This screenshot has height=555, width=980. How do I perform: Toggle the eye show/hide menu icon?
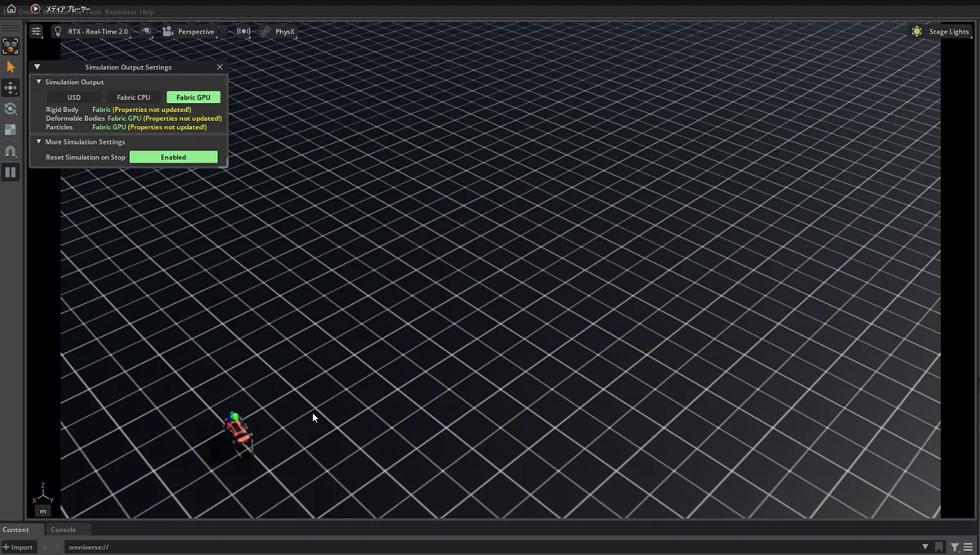click(x=147, y=31)
